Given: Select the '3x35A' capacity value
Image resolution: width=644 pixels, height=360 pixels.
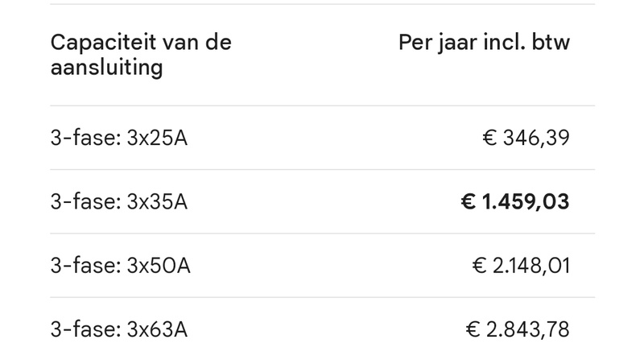Looking at the screenshot, I should pyautogui.click(x=158, y=201).
